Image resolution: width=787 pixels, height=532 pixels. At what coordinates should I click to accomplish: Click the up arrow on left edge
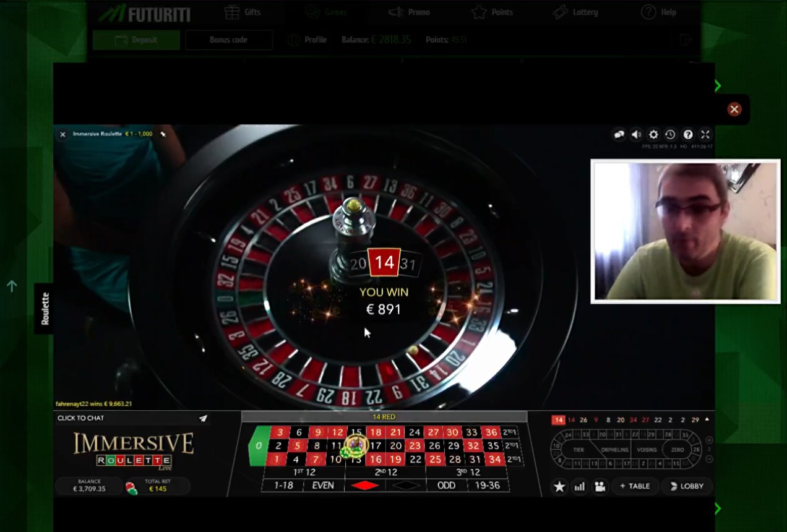point(11,286)
